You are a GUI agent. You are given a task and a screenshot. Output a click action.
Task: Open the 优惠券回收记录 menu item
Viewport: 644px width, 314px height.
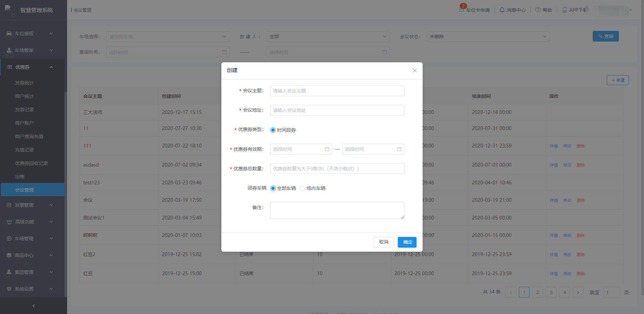(x=32, y=163)
